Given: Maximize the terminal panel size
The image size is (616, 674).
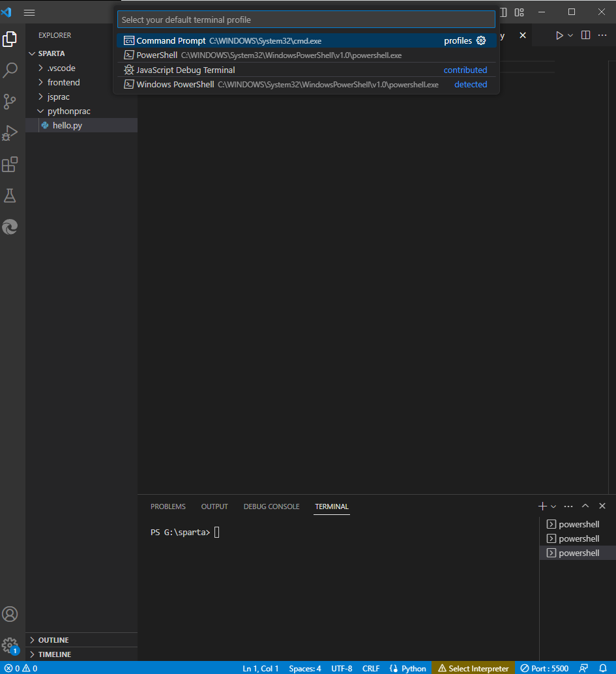Looking at the screenshot, I should point(585,506).
